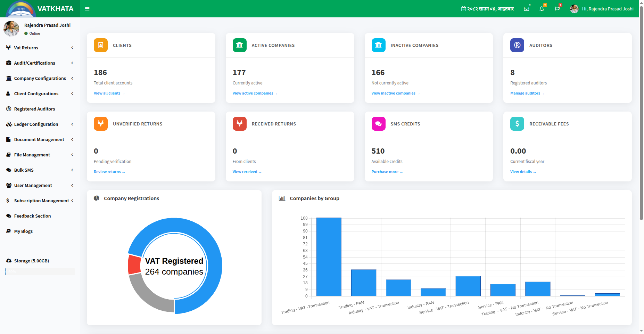Click the hamburger menu toggle in the header

[87, 9]
